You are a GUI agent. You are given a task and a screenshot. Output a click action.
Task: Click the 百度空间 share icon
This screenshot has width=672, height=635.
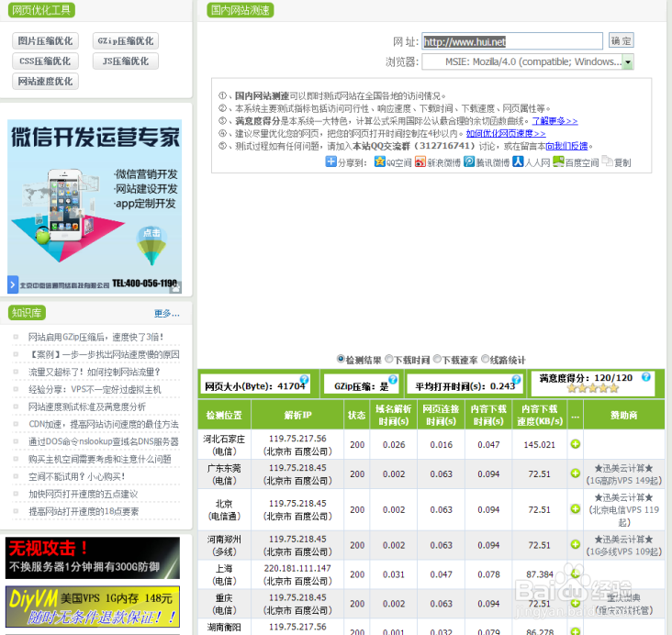tap(558, 162)
